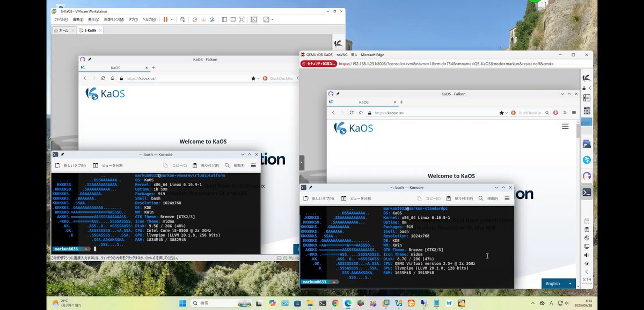This screenshot has width=644, height=310.
Task: Open calculator icon in QEMU KaOS side panel
Action: (587, 111)
